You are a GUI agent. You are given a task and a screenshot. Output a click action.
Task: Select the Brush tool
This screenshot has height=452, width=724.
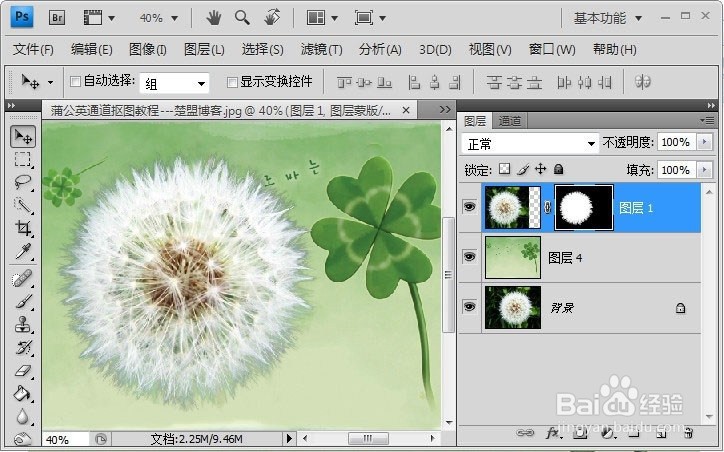point(23,301)
